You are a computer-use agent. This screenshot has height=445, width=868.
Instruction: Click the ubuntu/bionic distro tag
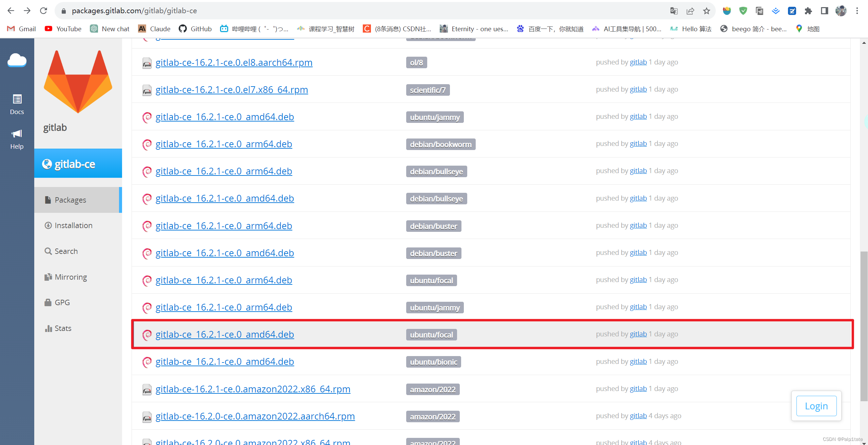[x=433, y=362]
